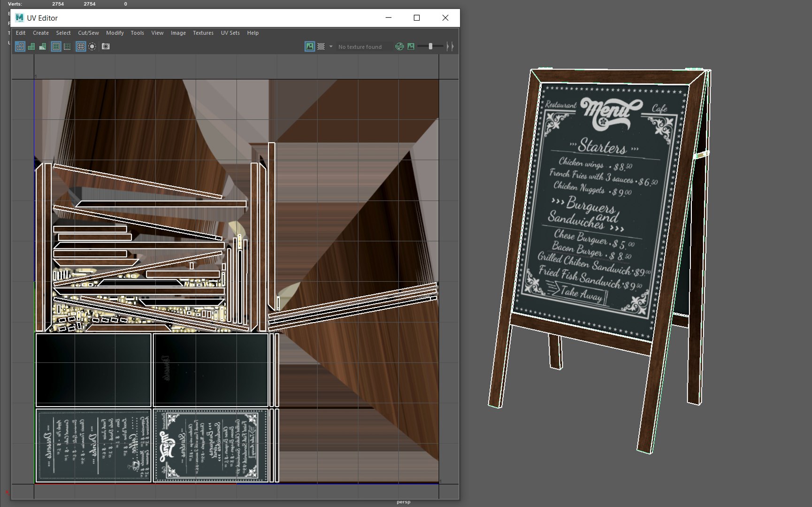
Task: Open the Edit menu
Action: tap(21, 33)
